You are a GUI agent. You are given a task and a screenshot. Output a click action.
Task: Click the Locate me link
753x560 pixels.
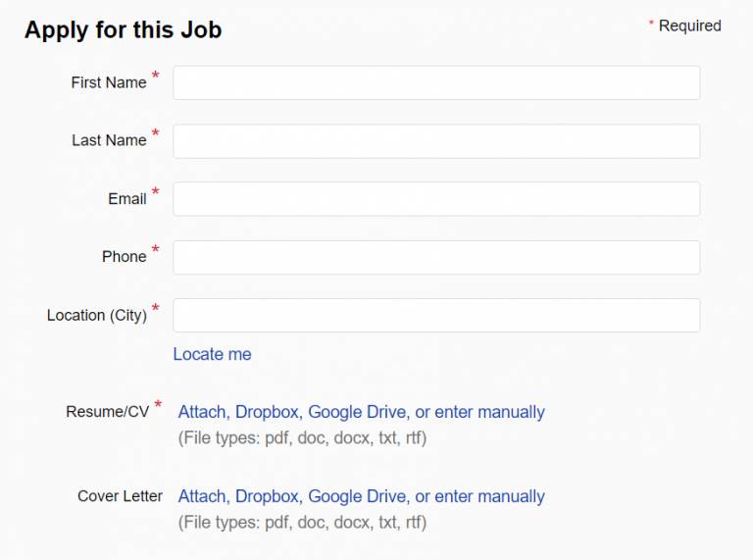click(x=212, y=354)
